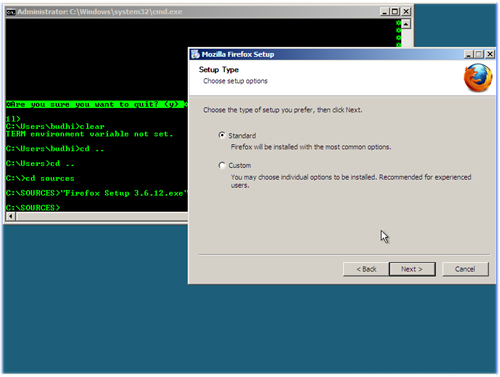Click the 'Are you sure you want to quit?' line
This screenshot has width=500, height=377.
(95, 104)
